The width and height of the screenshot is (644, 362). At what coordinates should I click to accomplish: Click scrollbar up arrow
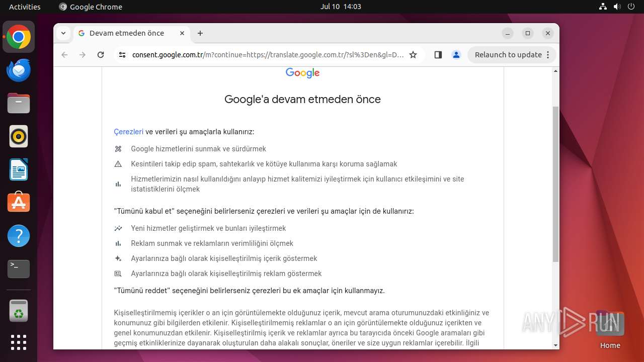tap(555, 71)
